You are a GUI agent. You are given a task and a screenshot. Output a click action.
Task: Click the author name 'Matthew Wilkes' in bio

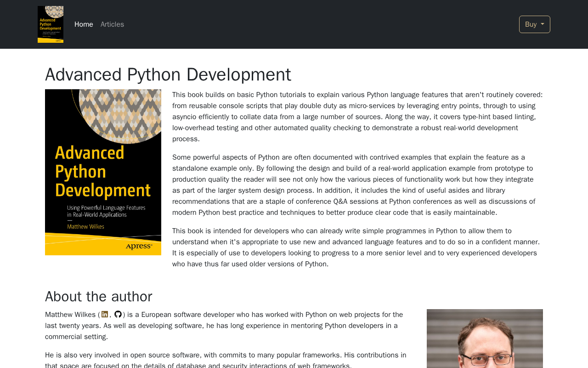[70, 315]
